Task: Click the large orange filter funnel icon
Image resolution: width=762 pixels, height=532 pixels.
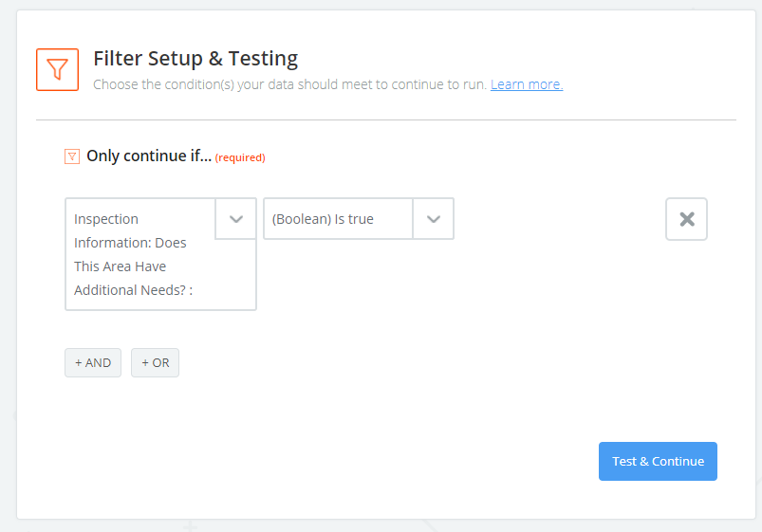Action: [x=57, y=69]
